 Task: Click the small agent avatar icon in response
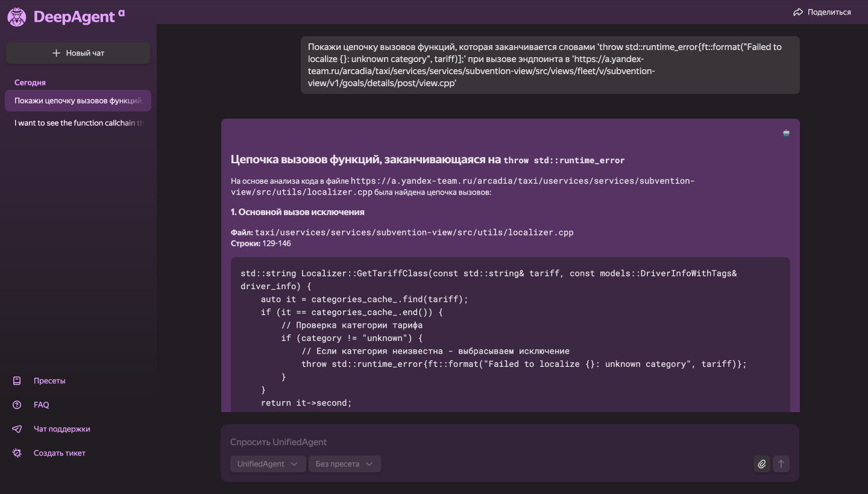tap(786, 133)
